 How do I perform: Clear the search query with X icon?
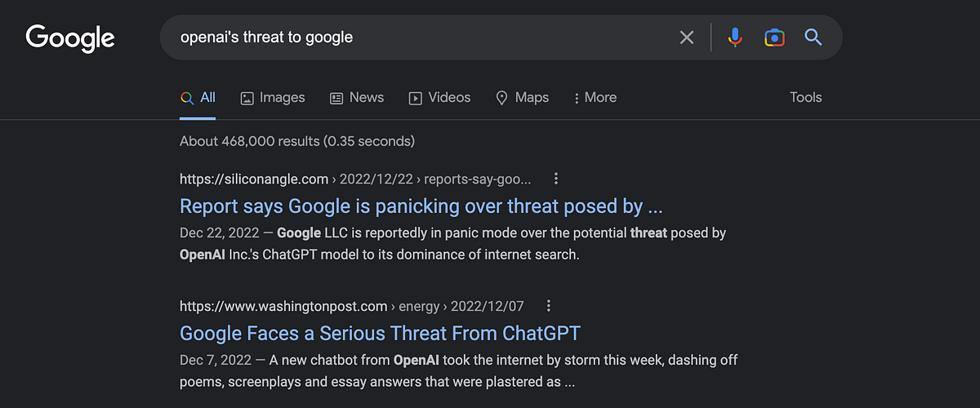(x=687, y=38)
